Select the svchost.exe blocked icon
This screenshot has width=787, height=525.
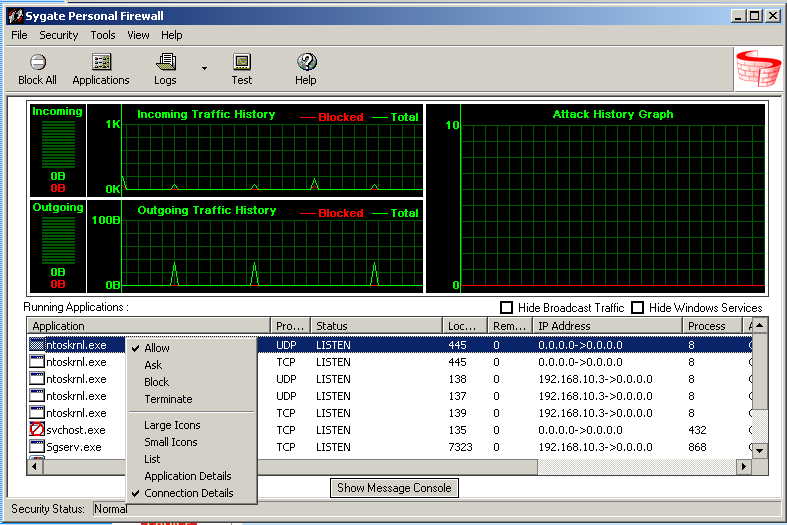click(x=37, y=430)
